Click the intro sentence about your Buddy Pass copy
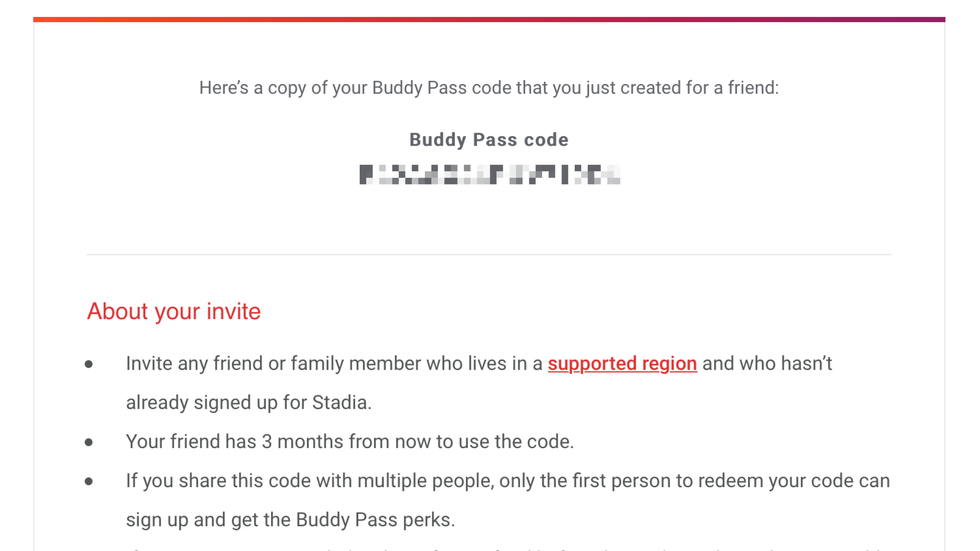980x551 pixels. [x=489, y=88]
